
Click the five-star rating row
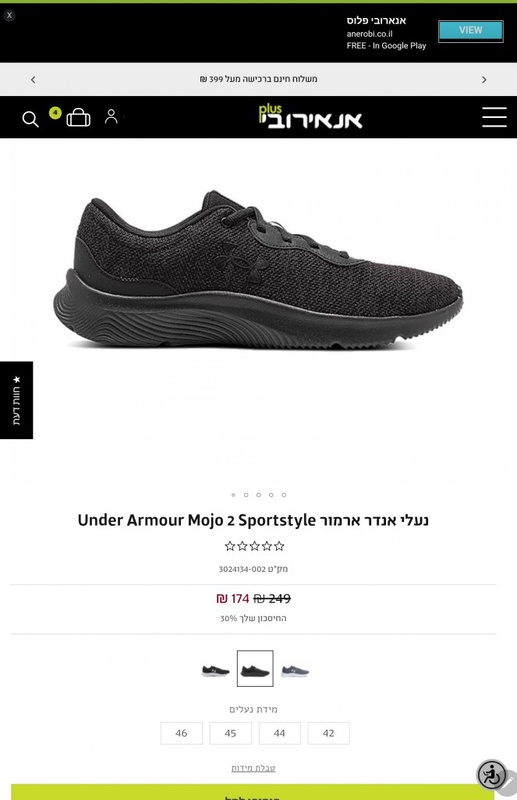point(254,546)
